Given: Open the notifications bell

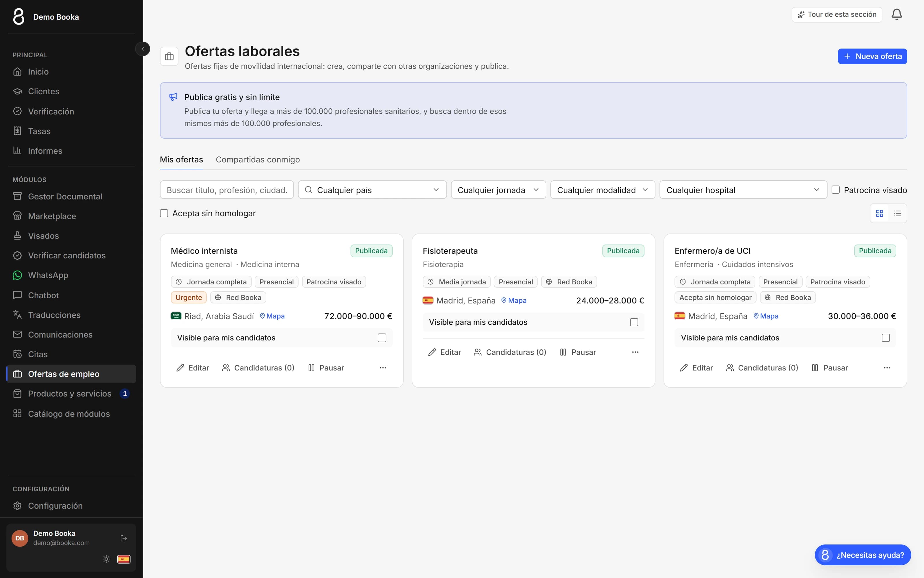Looking at the screenshot, I should tap(897, 14).
